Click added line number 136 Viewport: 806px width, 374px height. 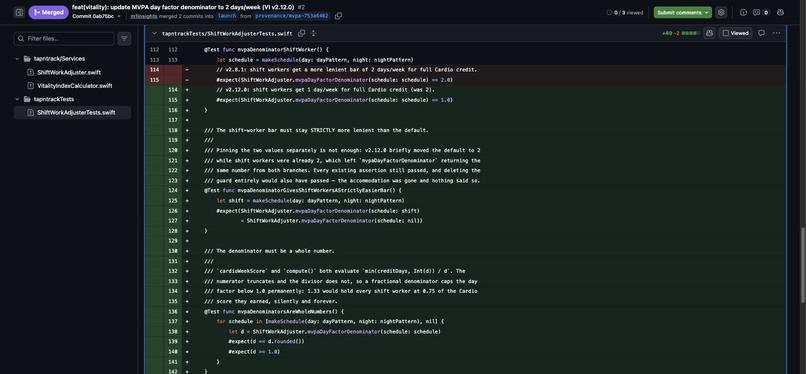pos(173,311)
